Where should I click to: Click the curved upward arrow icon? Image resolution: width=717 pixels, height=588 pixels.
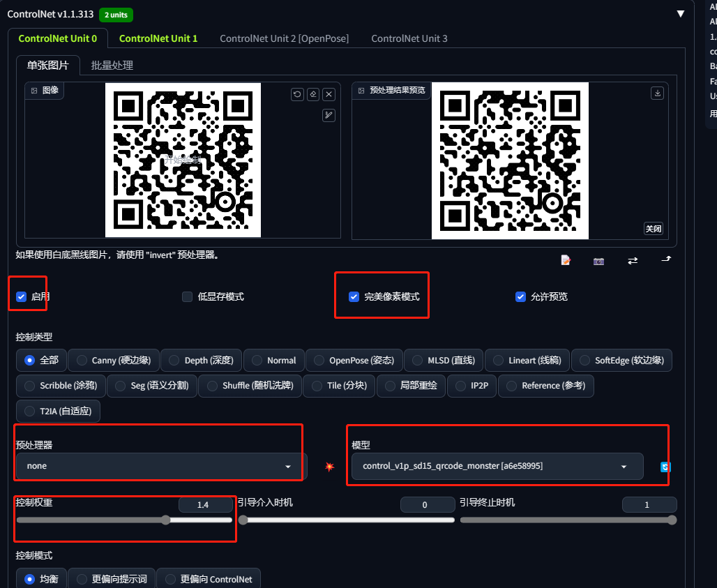666,259
